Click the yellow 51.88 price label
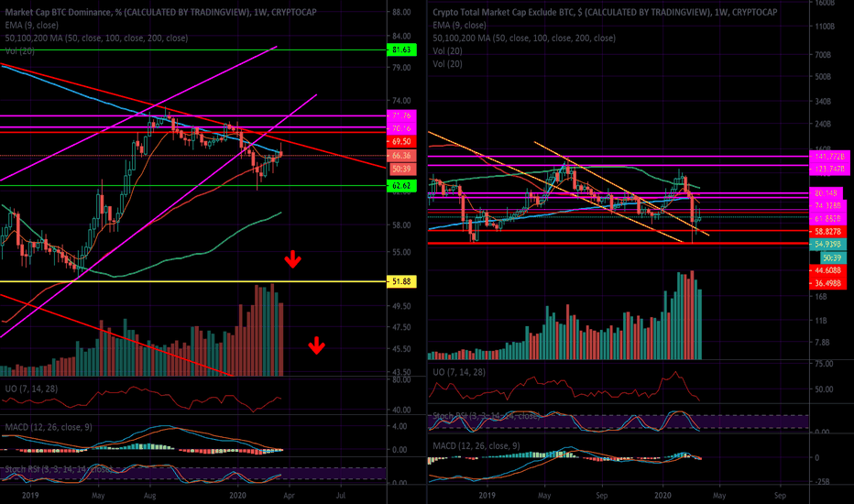The width and height of the screenshot is (854, 504). tap(401, 281)
